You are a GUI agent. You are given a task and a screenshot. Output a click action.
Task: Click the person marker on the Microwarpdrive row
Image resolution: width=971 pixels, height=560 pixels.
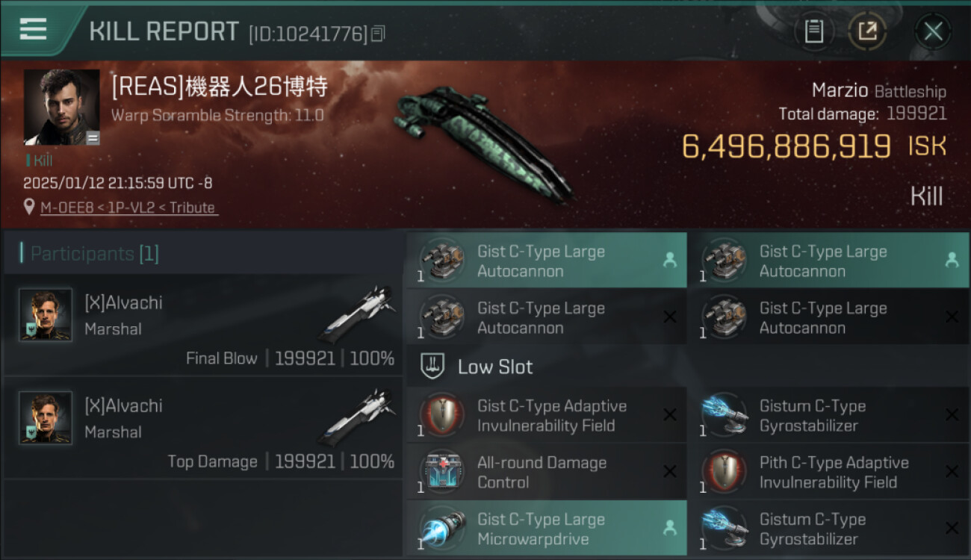point(669,528)
